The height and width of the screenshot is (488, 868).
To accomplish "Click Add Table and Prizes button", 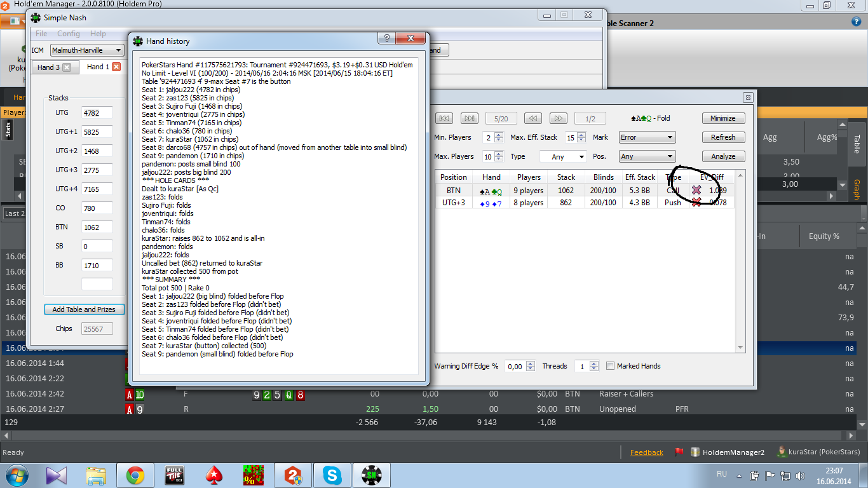I will click(x=84, y=309).
